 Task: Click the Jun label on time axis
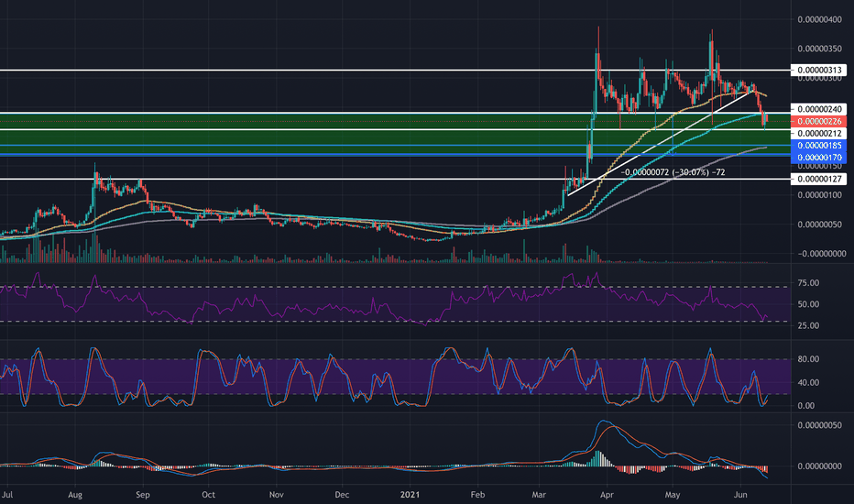click(740, 495)
